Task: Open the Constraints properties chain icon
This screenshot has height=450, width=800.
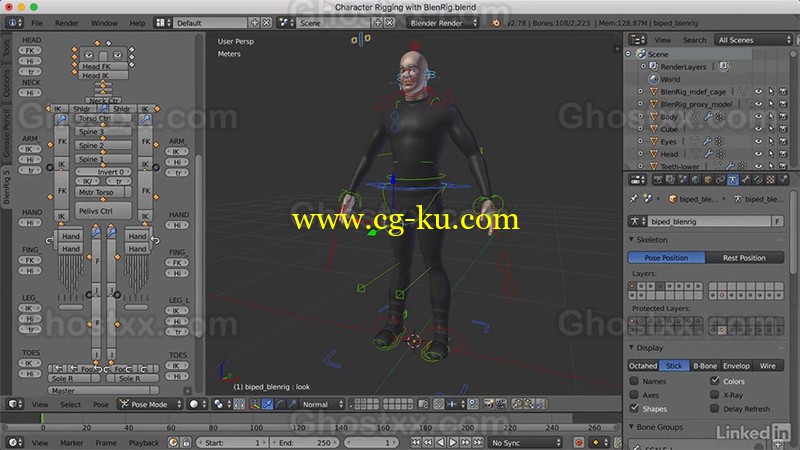Action: (x=720, y=180)
